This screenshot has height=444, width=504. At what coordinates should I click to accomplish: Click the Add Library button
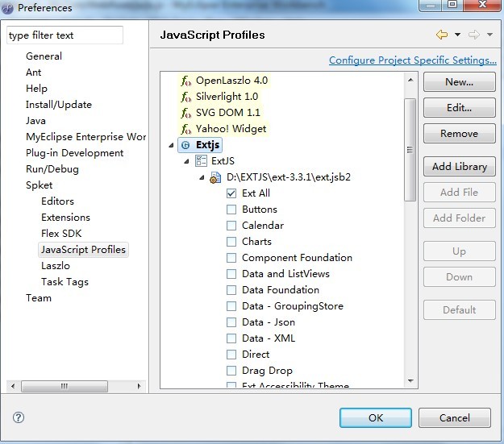pyautogui.click(x=460, y=167)
